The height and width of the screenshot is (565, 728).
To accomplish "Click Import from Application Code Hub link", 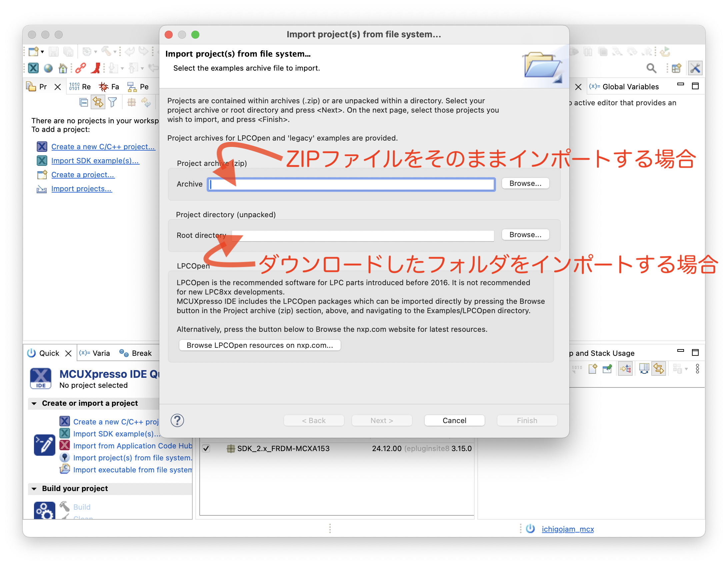I will pos(133,446).
